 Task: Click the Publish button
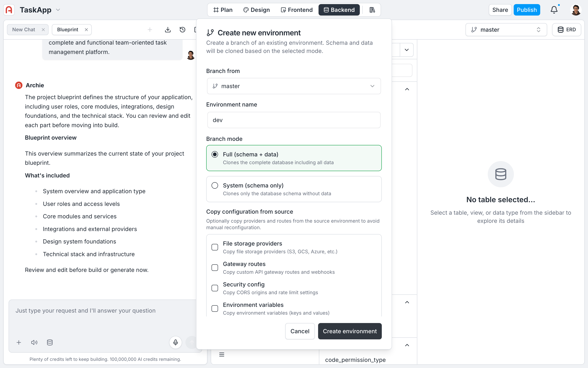coord(527,10)
